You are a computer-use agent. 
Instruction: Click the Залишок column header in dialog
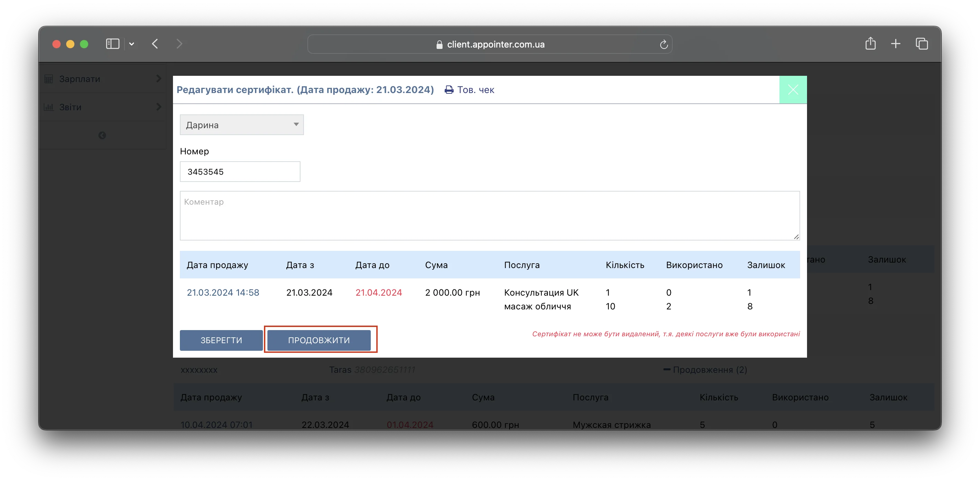[766, 265]
